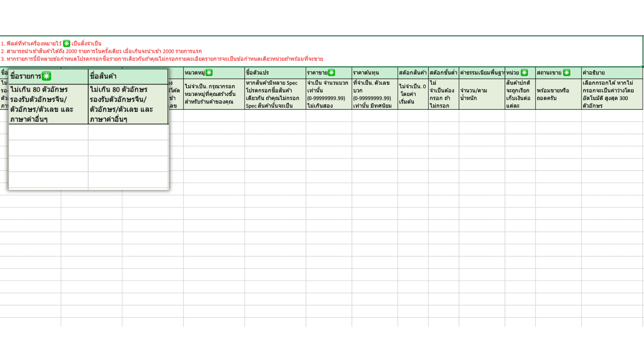The width and height of the screenshot is (644, 362).
Task: Click description cell under หมวดหมู่ header
Action: click(x=214, y=94)
